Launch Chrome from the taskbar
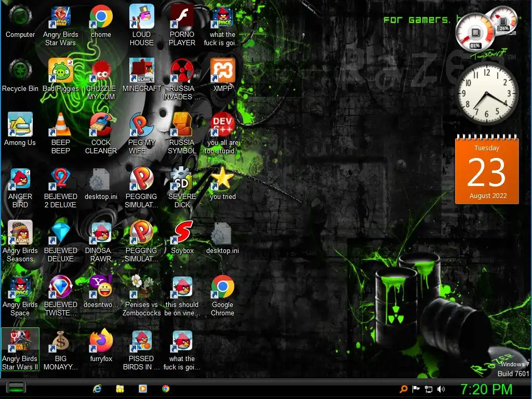 [x=166, y=389]
